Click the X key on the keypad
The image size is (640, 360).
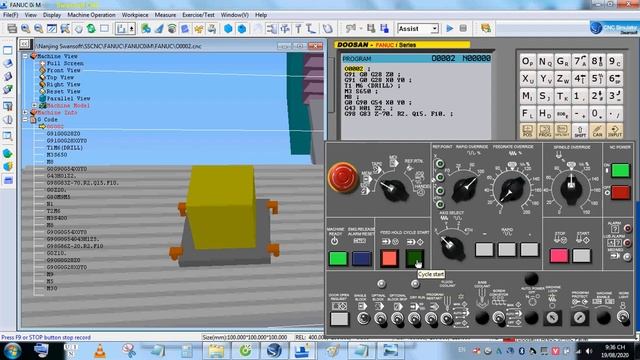tap(528, 79)
